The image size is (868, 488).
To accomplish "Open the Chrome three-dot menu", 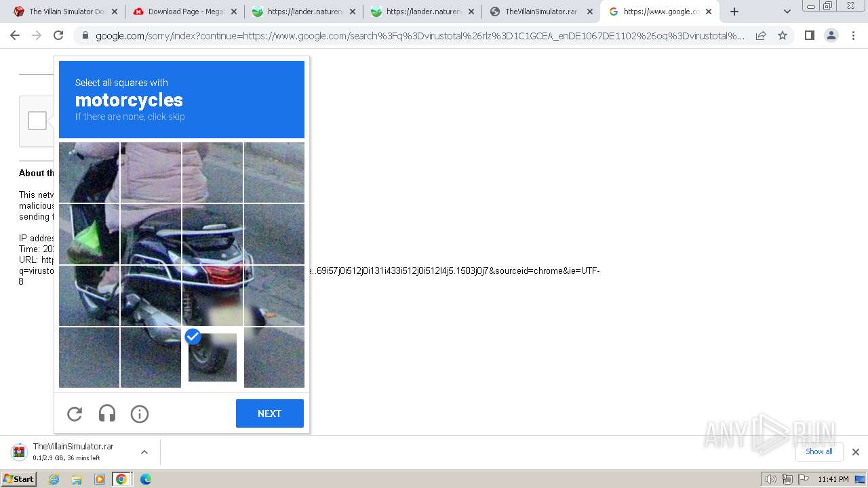I will point(852,35).
